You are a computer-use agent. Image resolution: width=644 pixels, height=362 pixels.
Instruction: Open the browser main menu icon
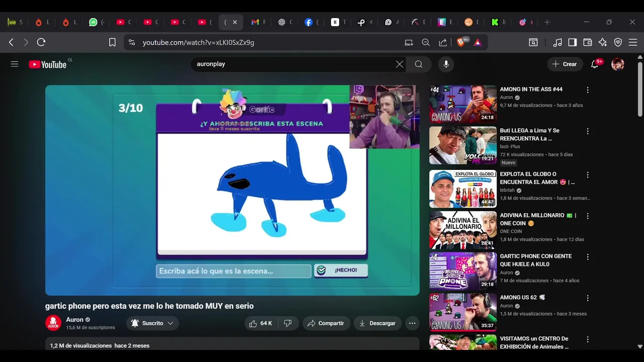[x=633, y=43]
